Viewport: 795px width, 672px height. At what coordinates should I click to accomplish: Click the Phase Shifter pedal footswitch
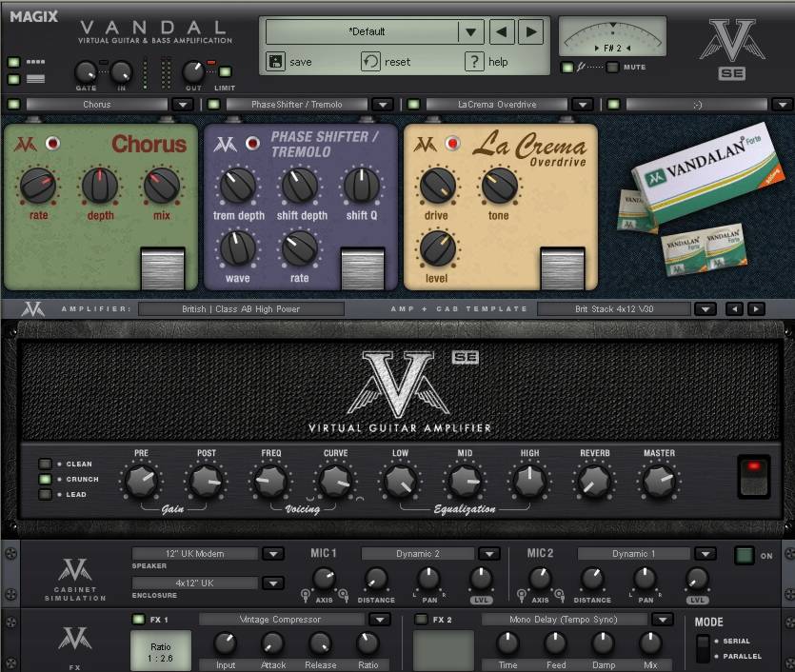(x=363, y=268)
